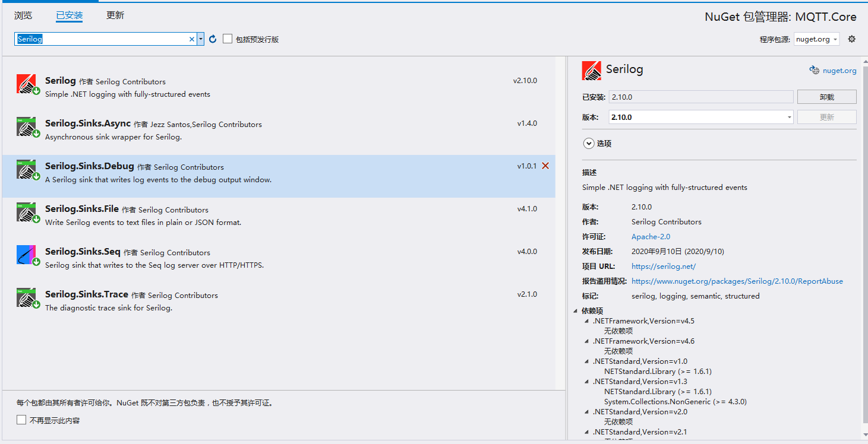Click the globe icon beside nuget.org
Screen dimensions: 868x444
[x=815, y=70]
